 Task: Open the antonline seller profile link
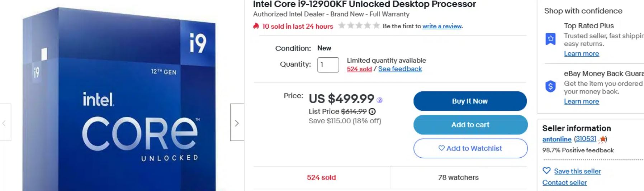(557, 139)
